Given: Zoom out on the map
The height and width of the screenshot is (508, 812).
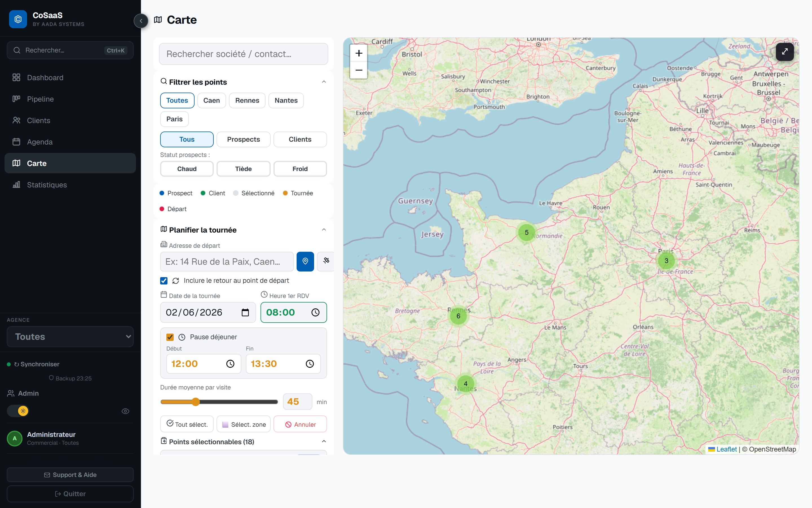Looking at the screenshot, I should coord(359,70).
